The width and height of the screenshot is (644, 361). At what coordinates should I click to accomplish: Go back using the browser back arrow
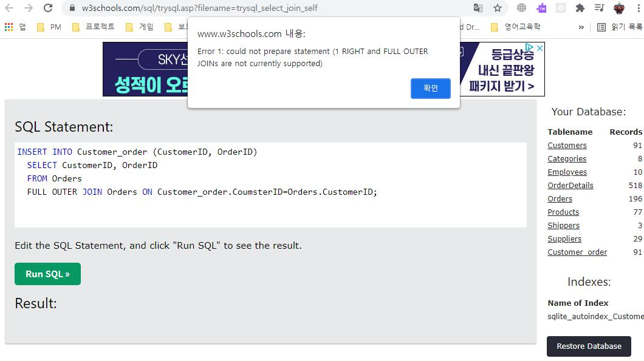(9, 8)
